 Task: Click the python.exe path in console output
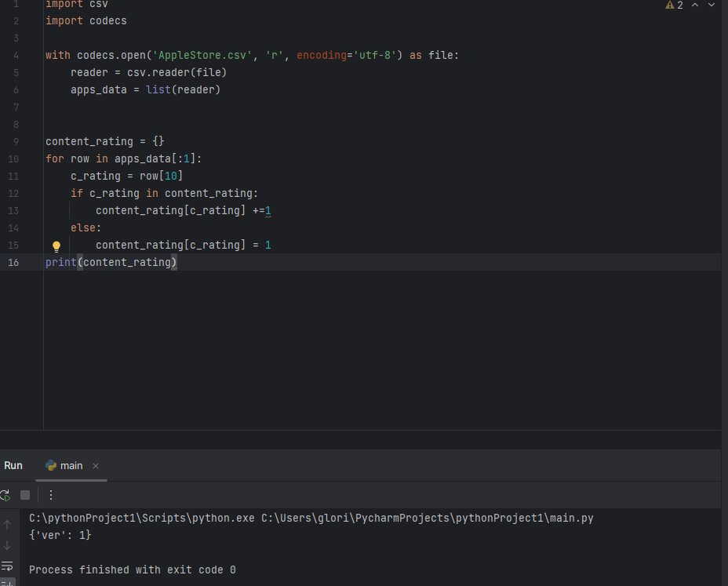[x=142, y=519]
